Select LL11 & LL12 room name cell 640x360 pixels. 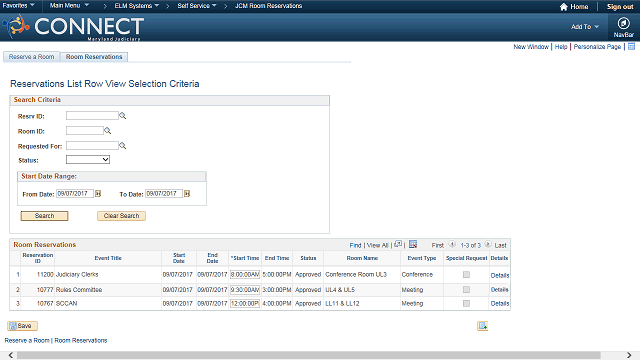(x=342, y=303)
